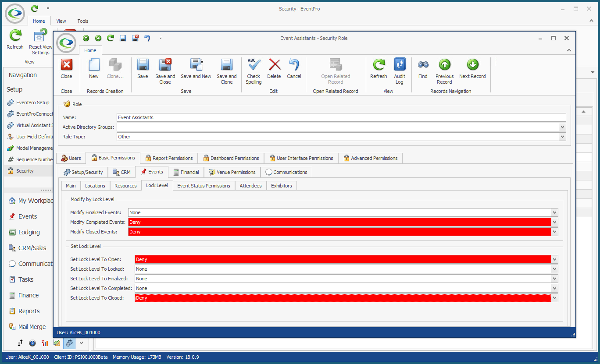Click the role Name input field
Viewport: 600px width, 364px height.
(341, 117)
